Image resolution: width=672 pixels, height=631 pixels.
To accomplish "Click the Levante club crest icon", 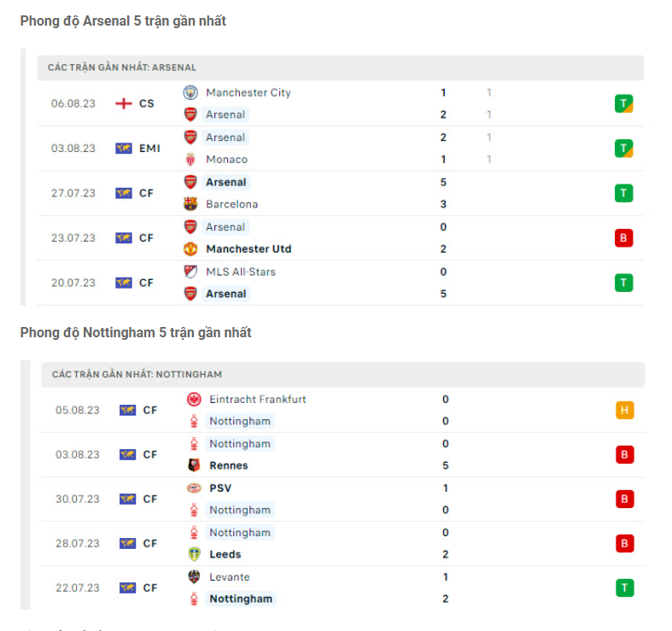I will [x=194, y=577].
